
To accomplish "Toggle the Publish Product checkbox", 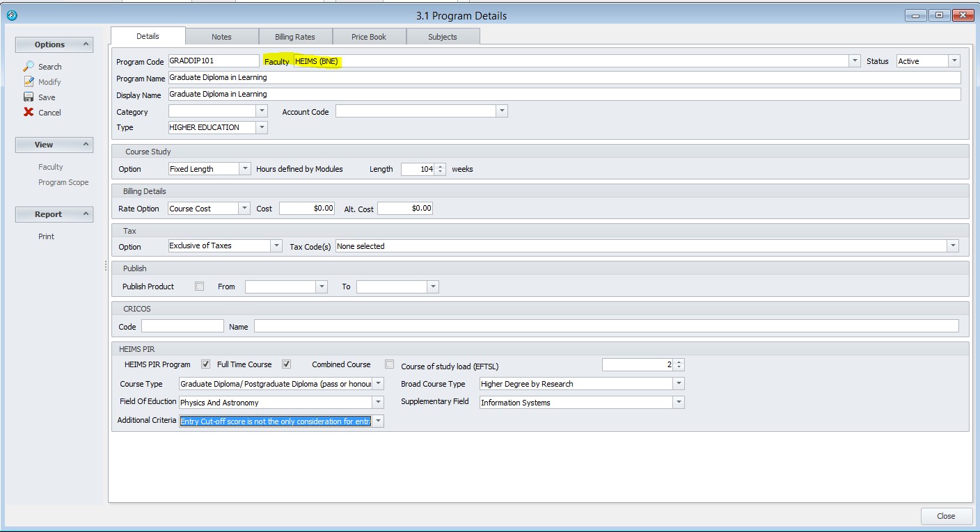I will tap(200, 286).
